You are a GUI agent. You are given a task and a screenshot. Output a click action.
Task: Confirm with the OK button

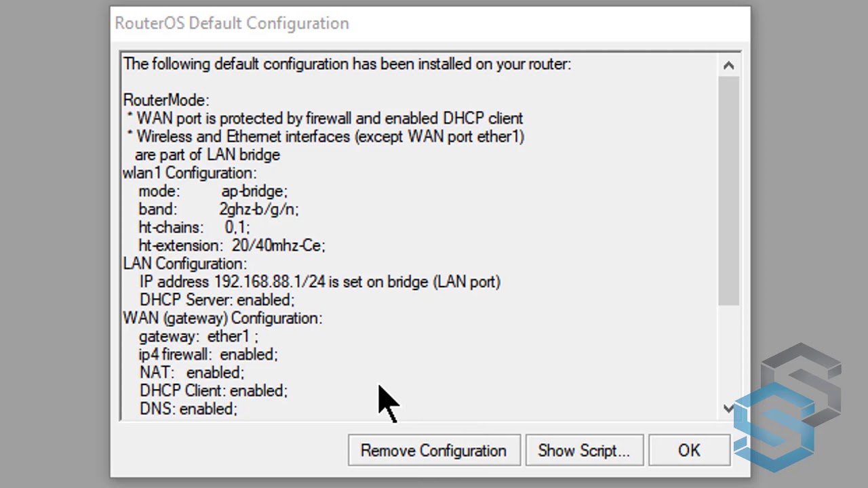click(689, 451)
